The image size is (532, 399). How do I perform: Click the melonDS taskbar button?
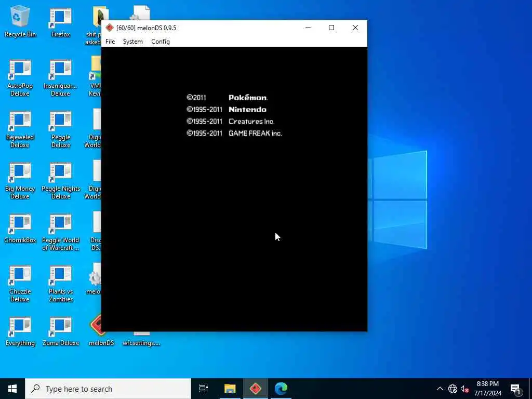tap(255, 389)
